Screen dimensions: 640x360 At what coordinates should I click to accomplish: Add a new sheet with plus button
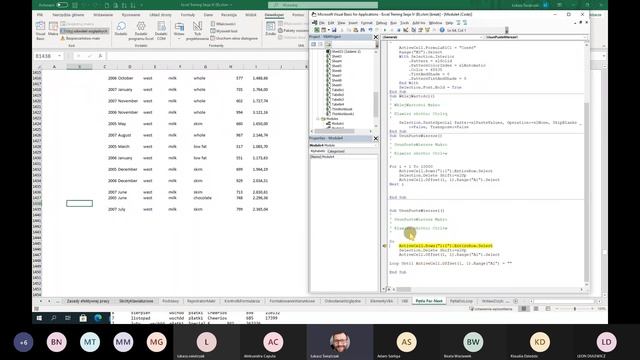pos(516,301)
